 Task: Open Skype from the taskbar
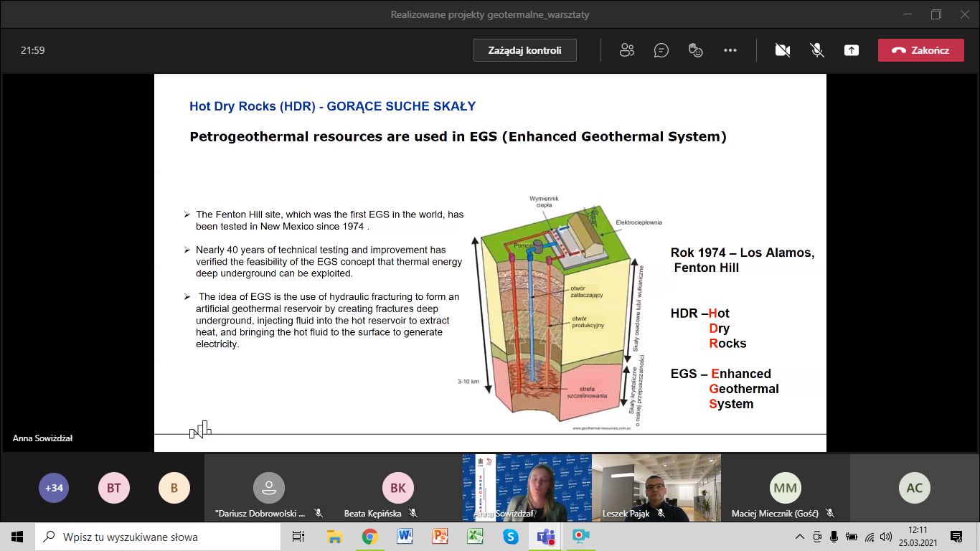[x=510, y=537]
